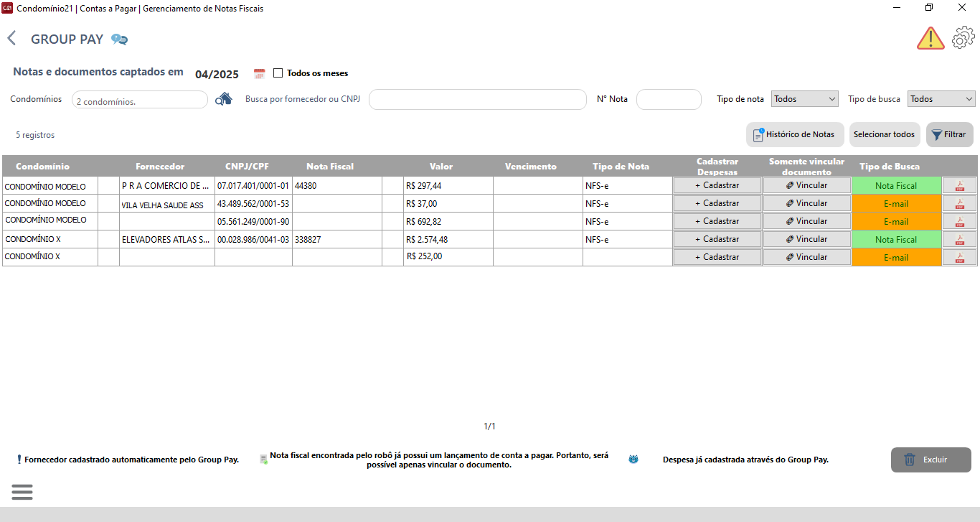Click the green Nota Fiscal cell for 338827
The image size is (980, 522).
896,239
